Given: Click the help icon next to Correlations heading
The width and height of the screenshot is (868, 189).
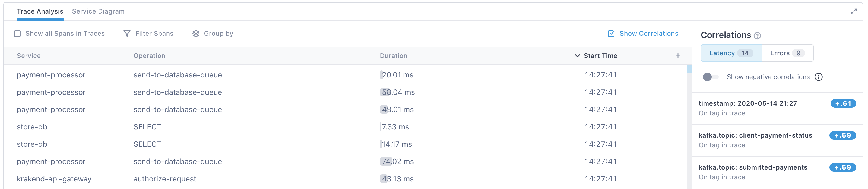Looking at the screenshot, I should coord(757,36).
